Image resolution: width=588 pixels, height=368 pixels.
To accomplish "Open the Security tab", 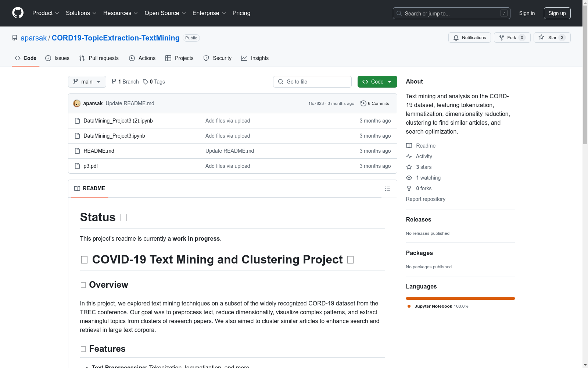I will [x=218, y=58].
